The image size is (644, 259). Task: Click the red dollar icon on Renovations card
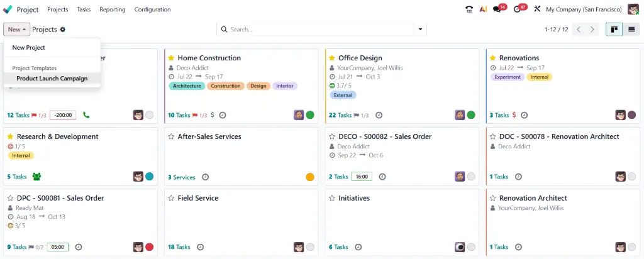[x=514, y=115]
